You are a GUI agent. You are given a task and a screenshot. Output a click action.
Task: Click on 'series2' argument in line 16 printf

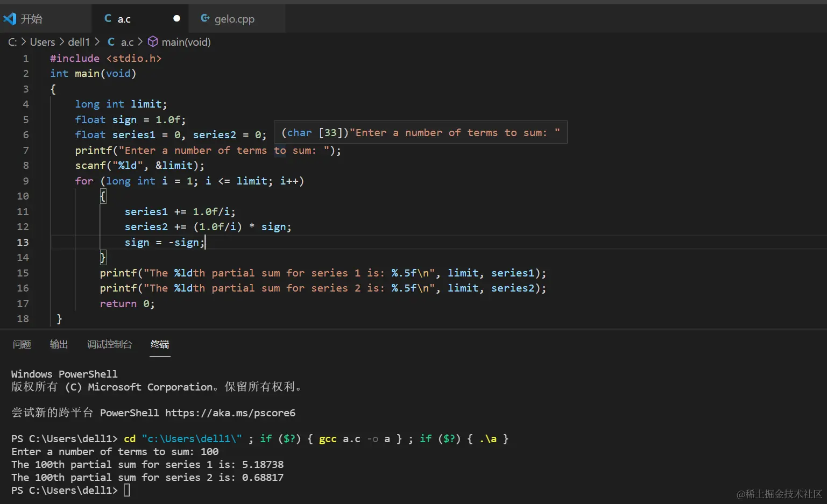click(513, 288)
